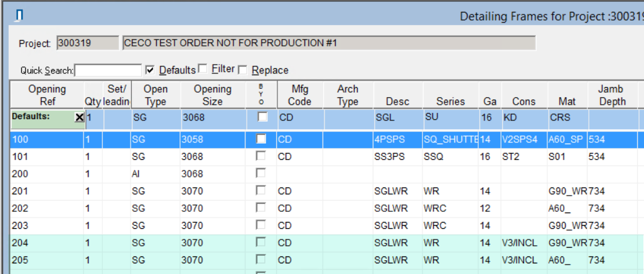Select Open Type cell AI in row 200
644x274 pixels.
154,174
